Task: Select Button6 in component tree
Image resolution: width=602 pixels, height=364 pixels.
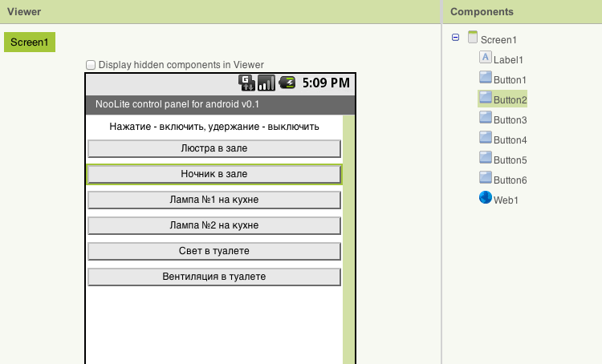Action: click(510, 180)
